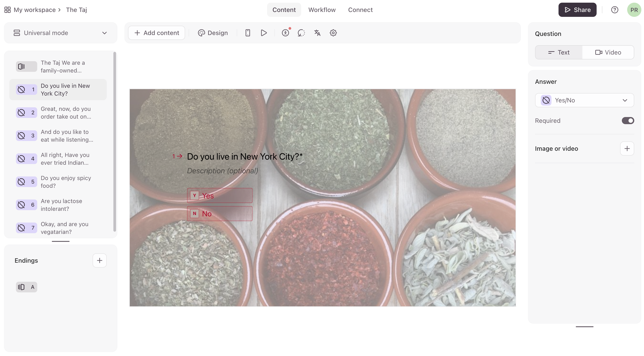The image size is (644, 356).
Task: Click The Taj form title
Action: 76,10
